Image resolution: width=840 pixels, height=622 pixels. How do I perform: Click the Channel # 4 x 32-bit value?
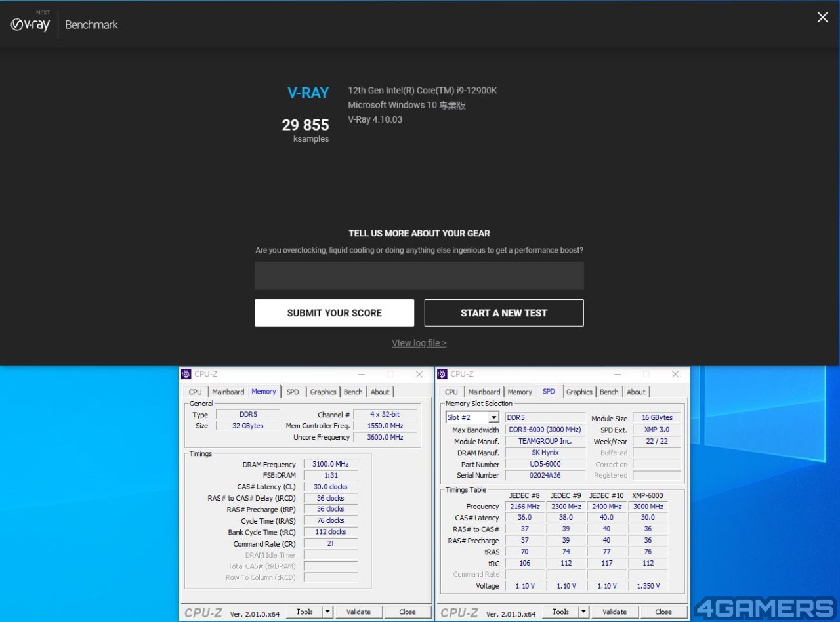[386, 415]
